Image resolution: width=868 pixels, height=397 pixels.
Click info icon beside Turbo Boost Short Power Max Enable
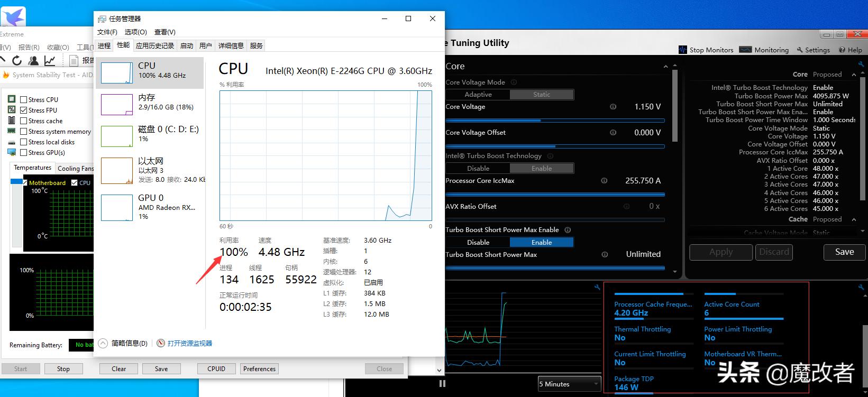(x=568, y=230)
